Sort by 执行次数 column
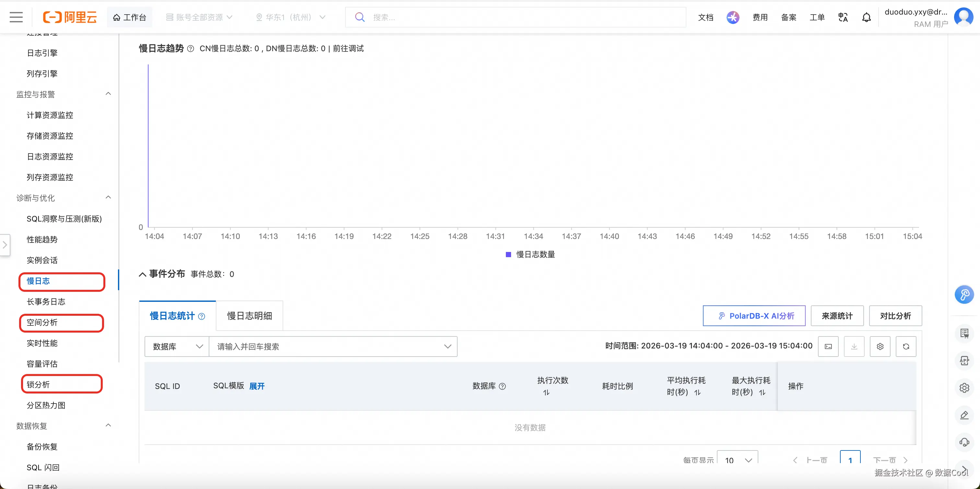 pos(546,392)
